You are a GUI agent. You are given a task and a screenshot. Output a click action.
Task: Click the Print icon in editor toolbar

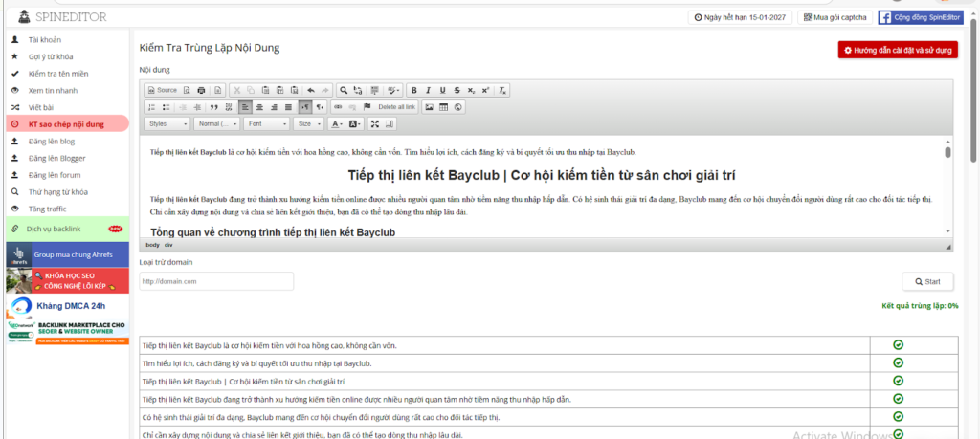click(201, 90)
